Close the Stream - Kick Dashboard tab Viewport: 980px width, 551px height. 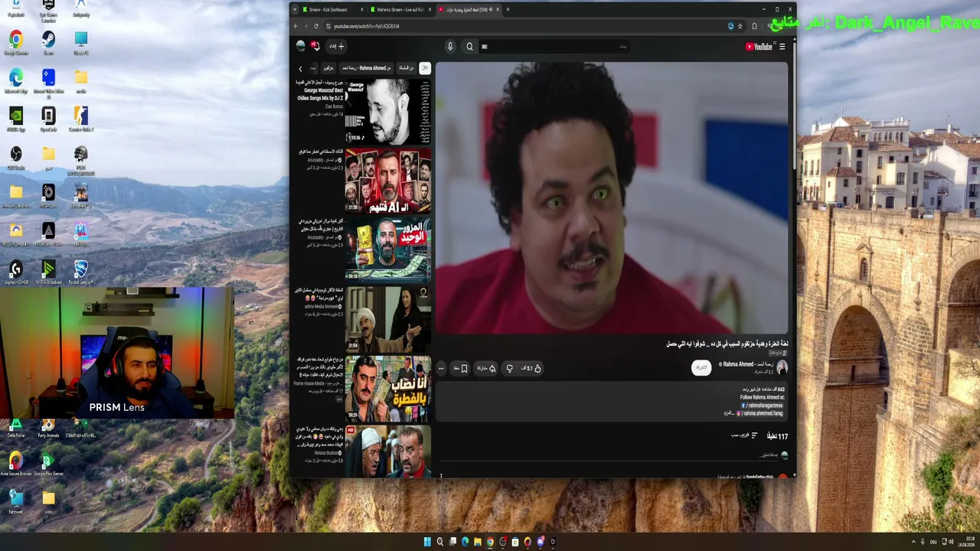[361, 10]
